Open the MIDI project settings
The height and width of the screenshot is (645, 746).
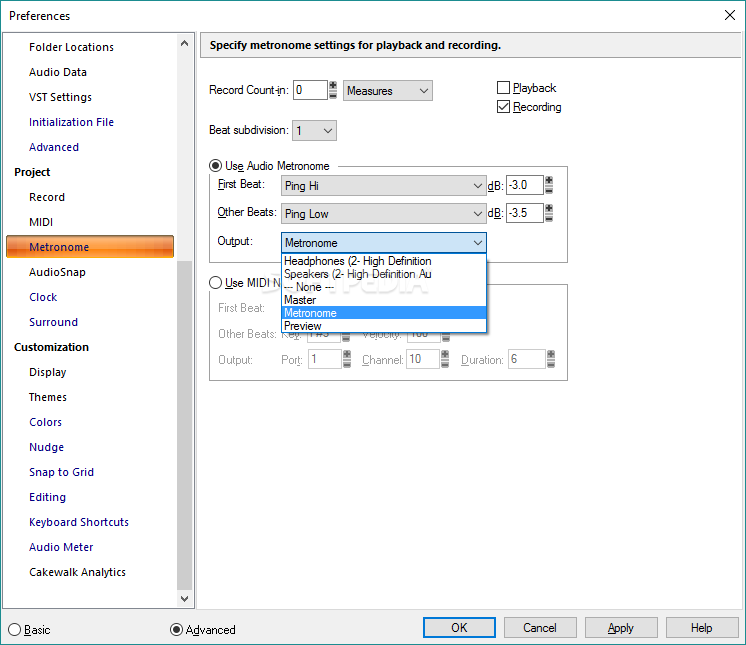coord(41,222)
